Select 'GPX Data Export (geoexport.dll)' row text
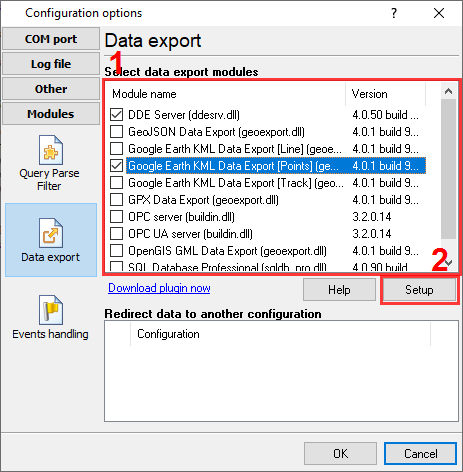The width and height of the screenshot is (463, 472). [203, 200]
